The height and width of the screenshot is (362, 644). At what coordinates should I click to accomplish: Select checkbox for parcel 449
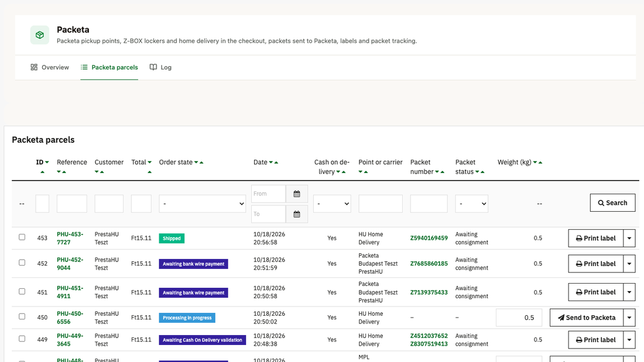(x=22, y=339)
